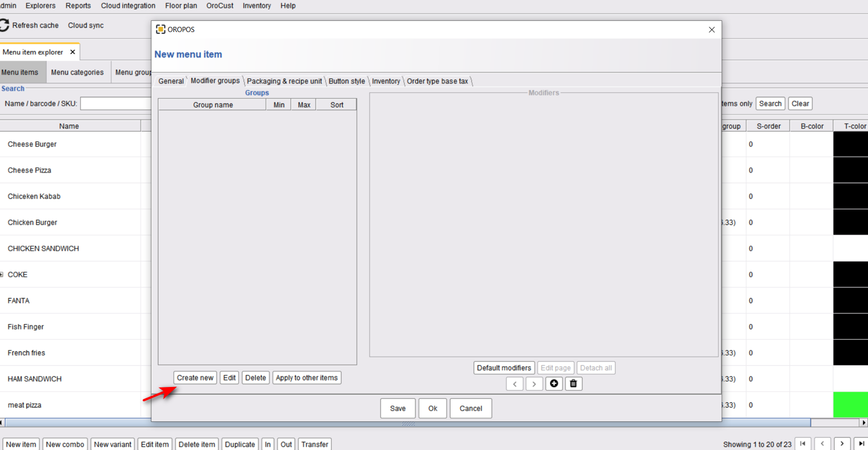Click the Search button
This screenshot has height=450, width=868.
770,103
